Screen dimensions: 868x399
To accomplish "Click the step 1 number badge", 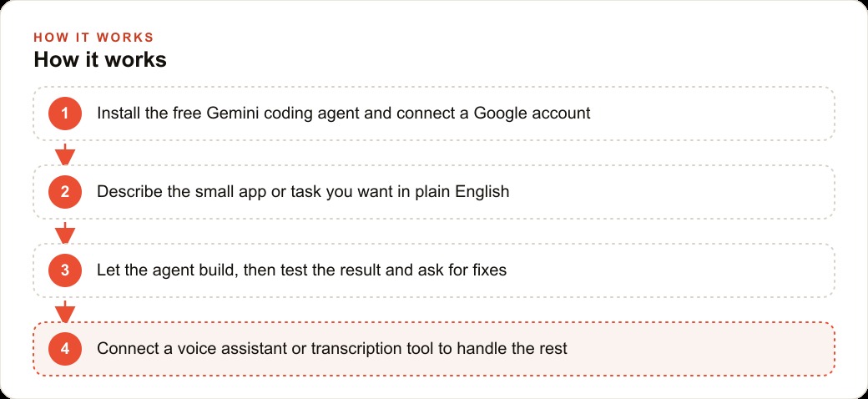I will tap(65, 114).
